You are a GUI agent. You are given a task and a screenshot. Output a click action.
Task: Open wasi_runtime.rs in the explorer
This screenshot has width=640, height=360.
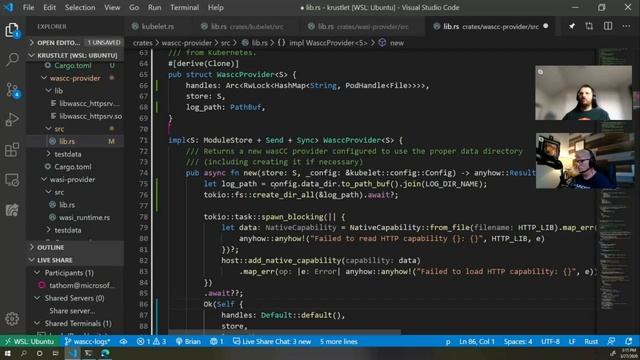point(75,217)
